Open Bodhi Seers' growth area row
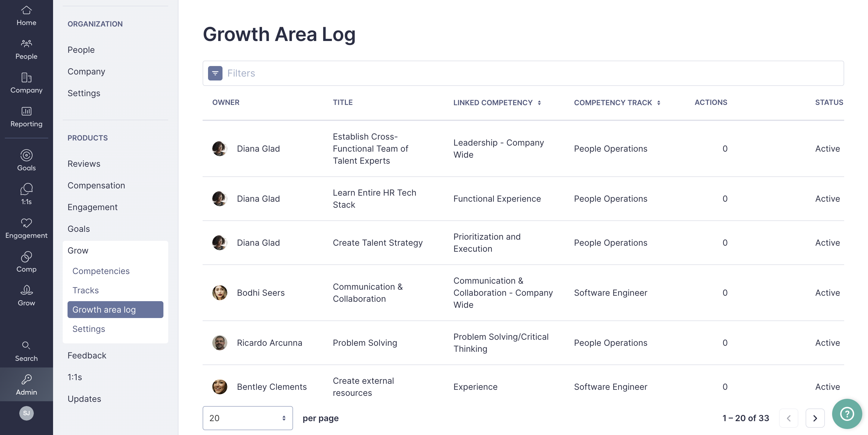This screenshot has width=868, height=435. [x=523, y=292]
